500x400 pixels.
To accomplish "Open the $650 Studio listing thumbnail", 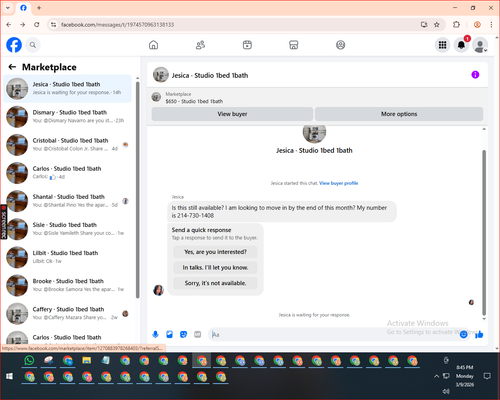I will point(156,97).
